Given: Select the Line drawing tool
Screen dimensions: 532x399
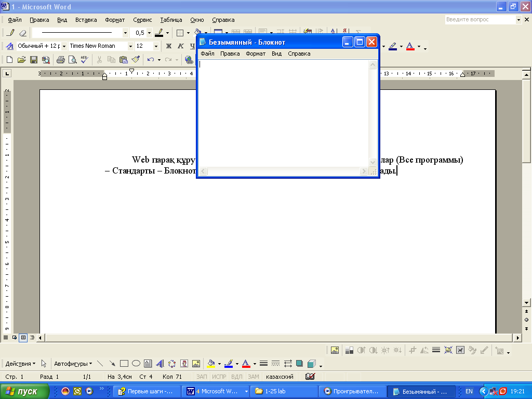Looking at the screenshot, I should pos(100,363).
